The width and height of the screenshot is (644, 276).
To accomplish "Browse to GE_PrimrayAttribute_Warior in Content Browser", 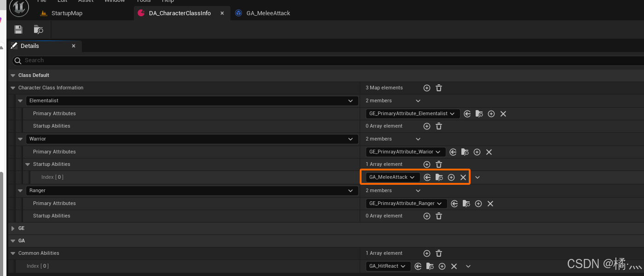I will 465,152.
